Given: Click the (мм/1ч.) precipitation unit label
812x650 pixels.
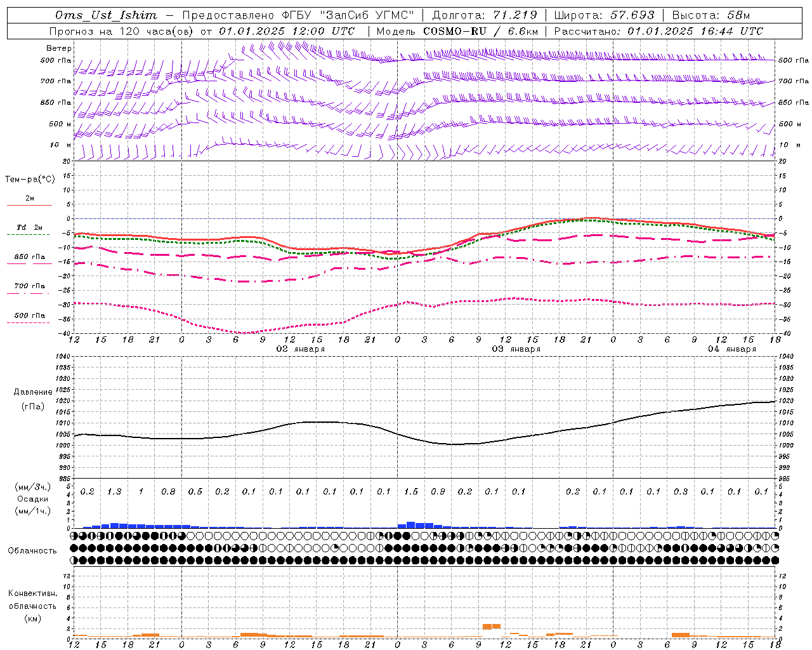Looking at the screenshot, I should click(x=33, y=511).
